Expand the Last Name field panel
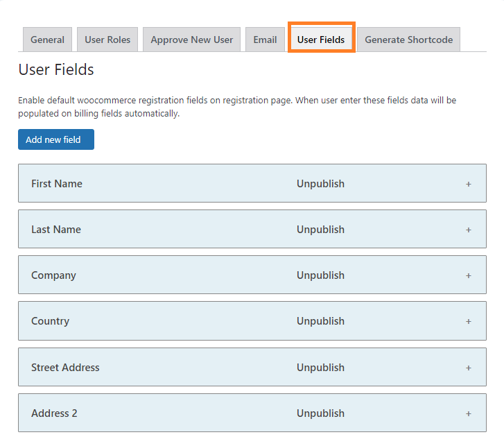Image resolution: width=504 pixels, height=437 pixels. (252, 229)
